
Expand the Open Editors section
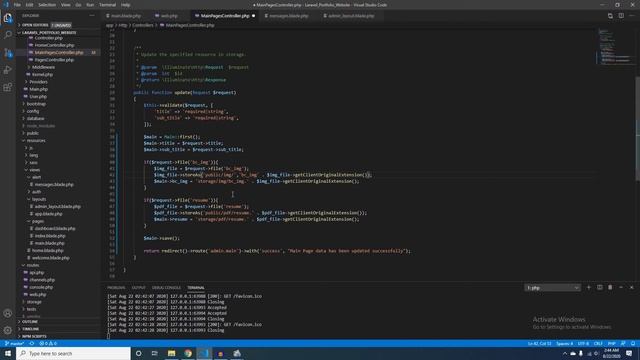coord(35,25)
